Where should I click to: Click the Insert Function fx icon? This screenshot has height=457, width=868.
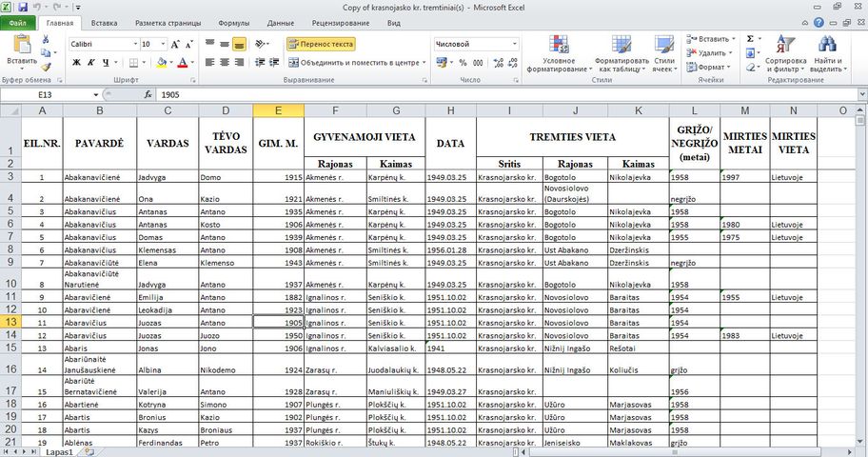(148, 95)
